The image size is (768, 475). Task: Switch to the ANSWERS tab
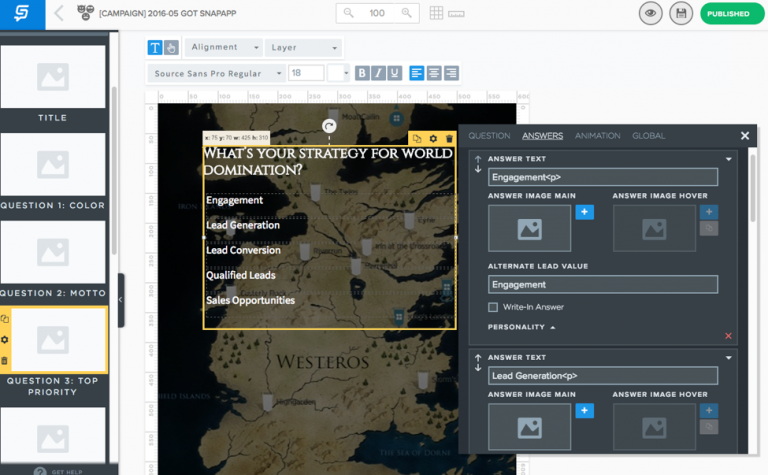point(542,136)
